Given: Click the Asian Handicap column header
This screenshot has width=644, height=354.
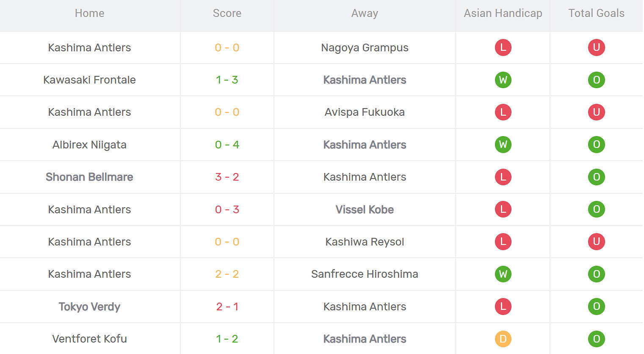Looking at the screenshot, I should (503, 13).
